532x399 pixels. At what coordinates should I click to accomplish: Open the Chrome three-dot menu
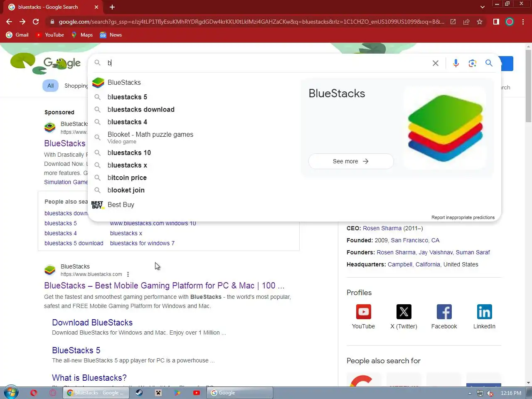pos(523,22)
